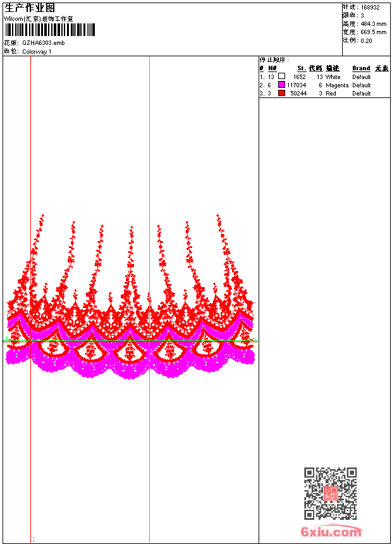392x544 pixels.
Task: Click the barcode under the studio name
Action: (x=50, y=30)
